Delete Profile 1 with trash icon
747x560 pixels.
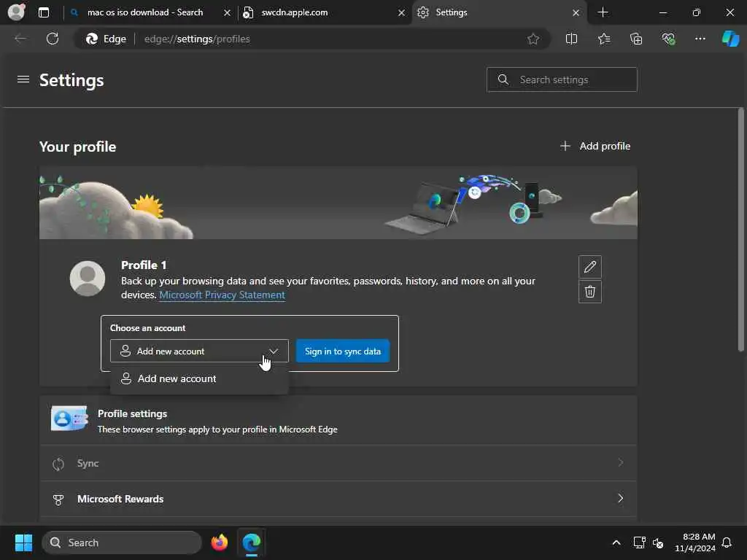[x=589, y=292]
